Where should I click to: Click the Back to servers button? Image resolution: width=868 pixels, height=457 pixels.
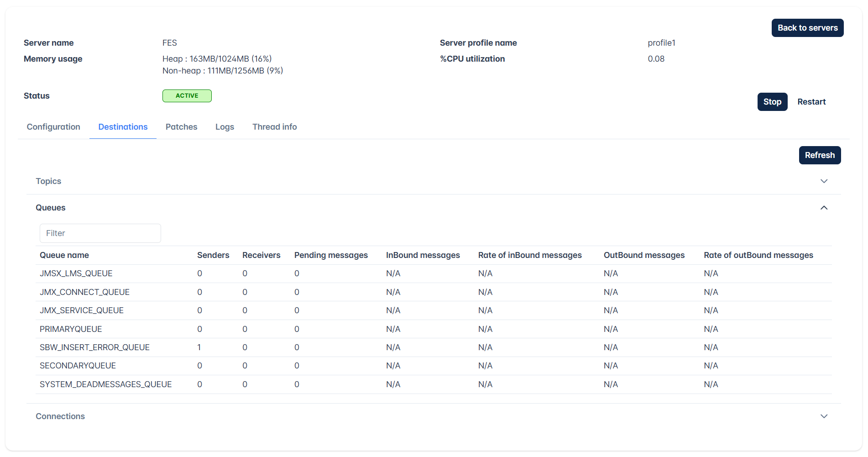point(807,28)
